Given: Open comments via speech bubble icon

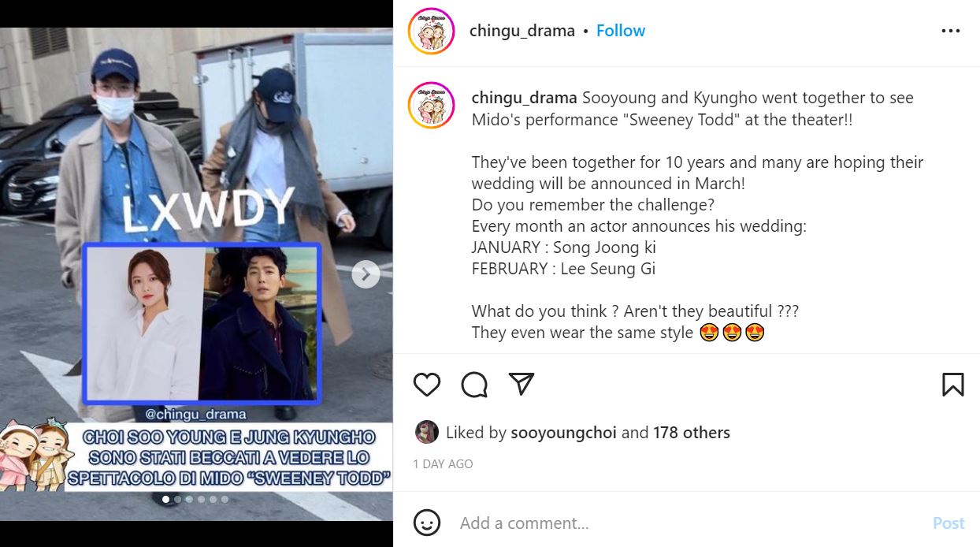Looking at the screenshot, I should (x=474, y=384).
